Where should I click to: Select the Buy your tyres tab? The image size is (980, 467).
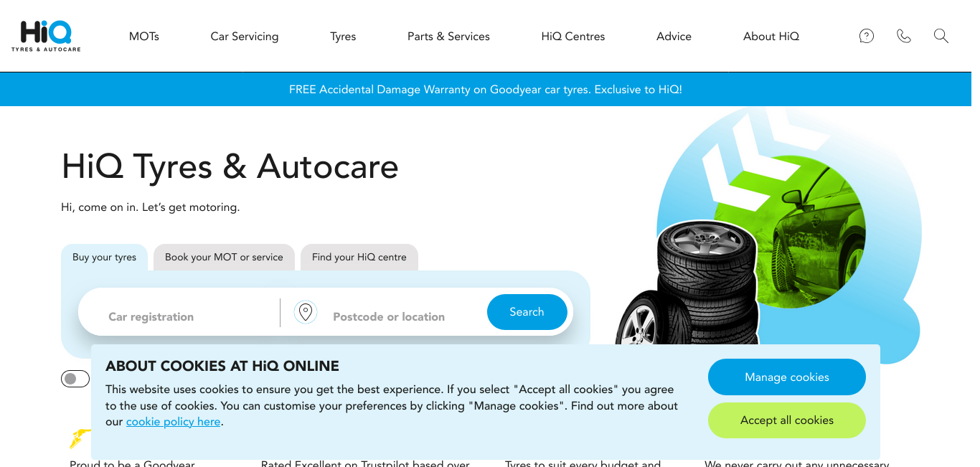pyautogui.click(x=104, y=258)
